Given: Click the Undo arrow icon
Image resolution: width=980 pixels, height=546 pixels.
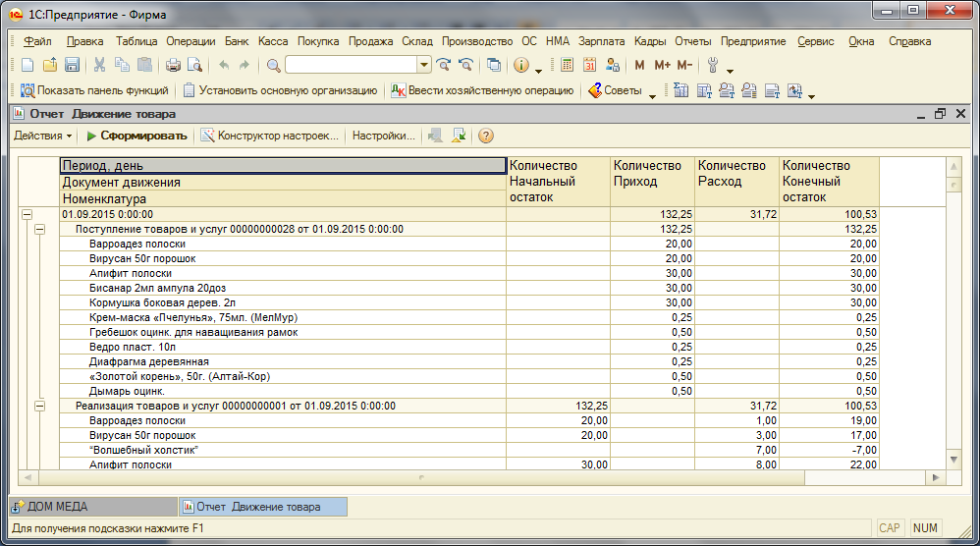Looking at the screenshot, I should (224, 65).
